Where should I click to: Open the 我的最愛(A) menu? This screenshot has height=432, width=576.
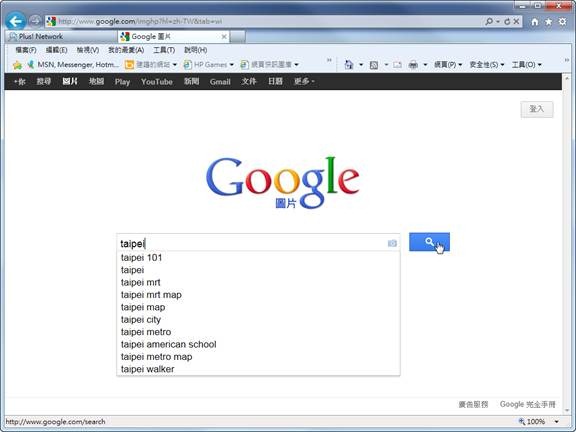(x=126, y=50)
